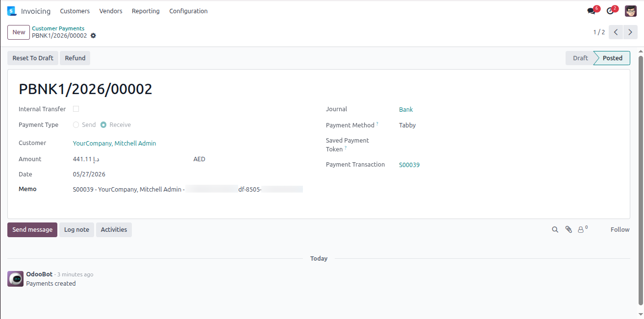644x319 pixels.
Task: Click the AED currency value
Action: tap(199, 159)
